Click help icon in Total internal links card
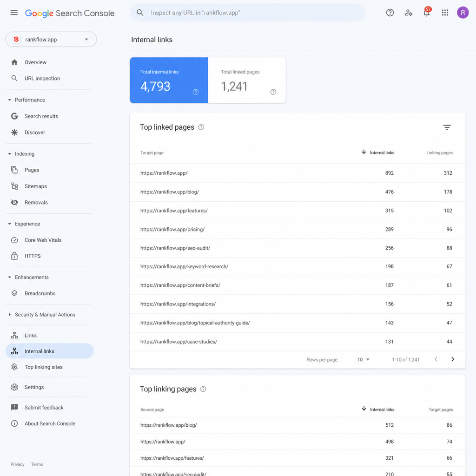This screenshot has height=476, width=476. pos(196,92)
